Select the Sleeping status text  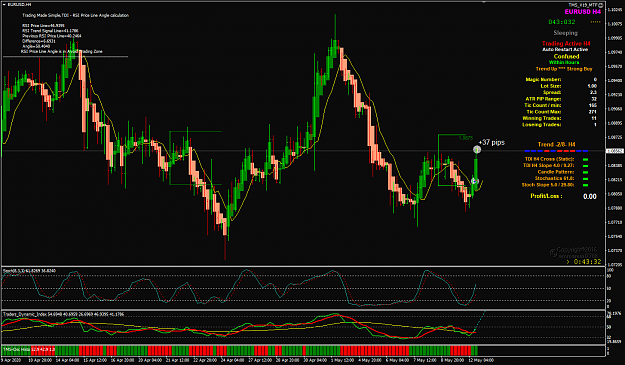[565, 33]
